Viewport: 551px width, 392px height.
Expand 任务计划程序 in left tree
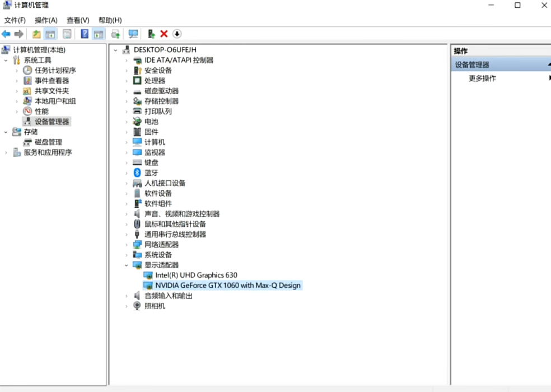(17, 71)
